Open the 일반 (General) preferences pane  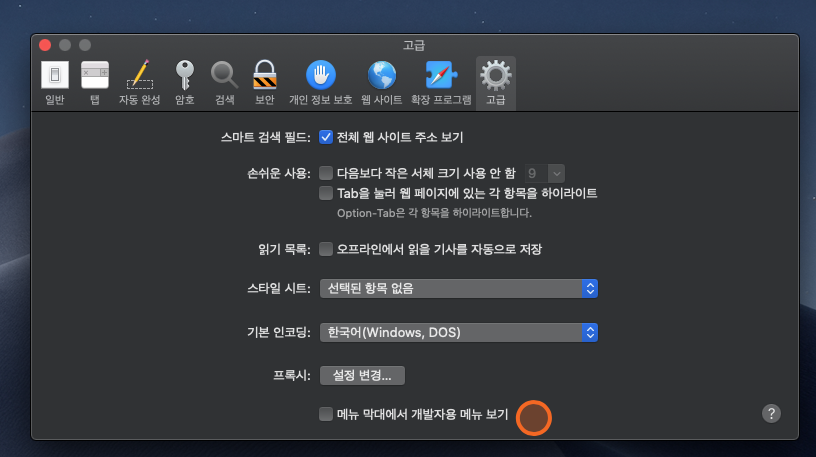[x=55, y=83]
